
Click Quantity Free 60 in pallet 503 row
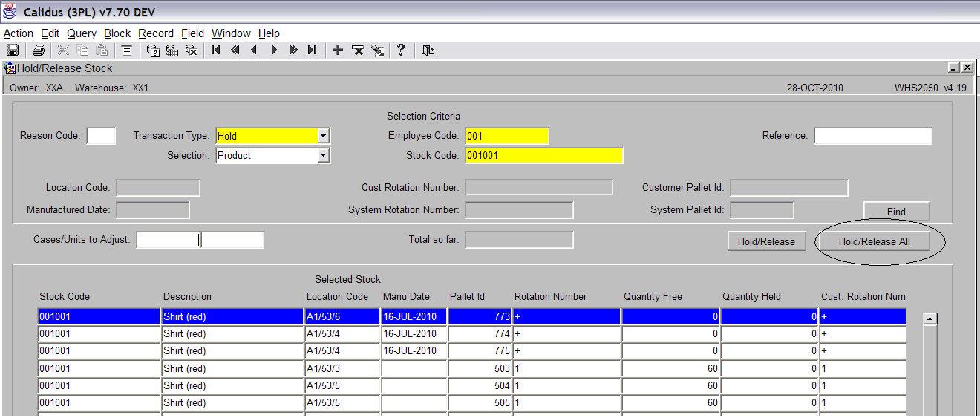pyautogui.click(x=671, y=369)
